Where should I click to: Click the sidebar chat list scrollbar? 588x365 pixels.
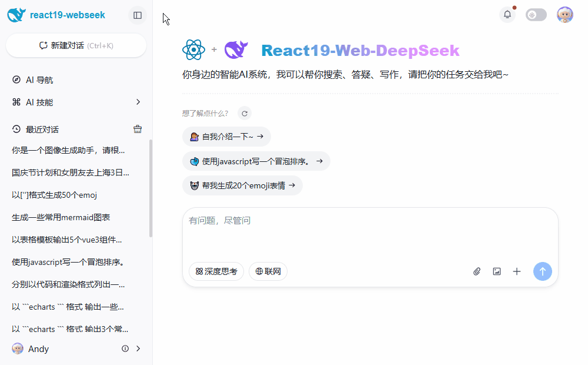coord(151,188)
